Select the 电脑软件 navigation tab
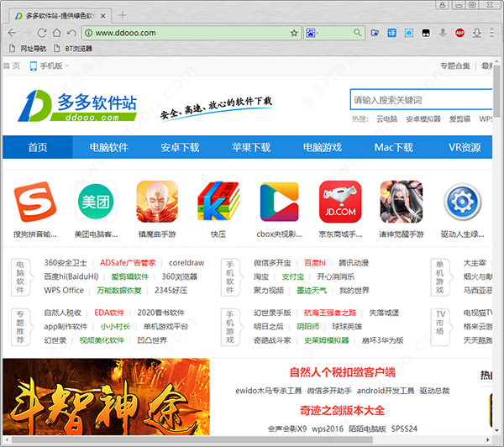Viewport: 504px width, 447px height. (108, 147)
